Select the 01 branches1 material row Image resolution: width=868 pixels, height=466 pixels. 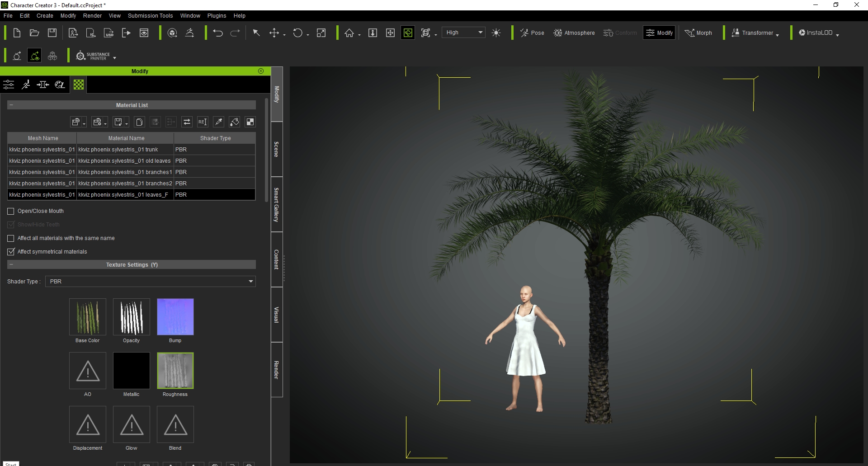[x=132, y=172]
